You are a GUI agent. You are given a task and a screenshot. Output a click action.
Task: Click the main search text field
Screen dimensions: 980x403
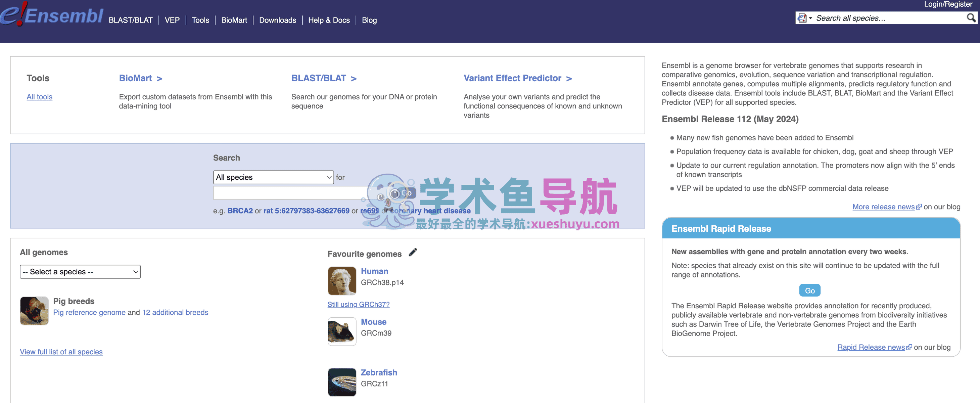(x=289, y=193)
